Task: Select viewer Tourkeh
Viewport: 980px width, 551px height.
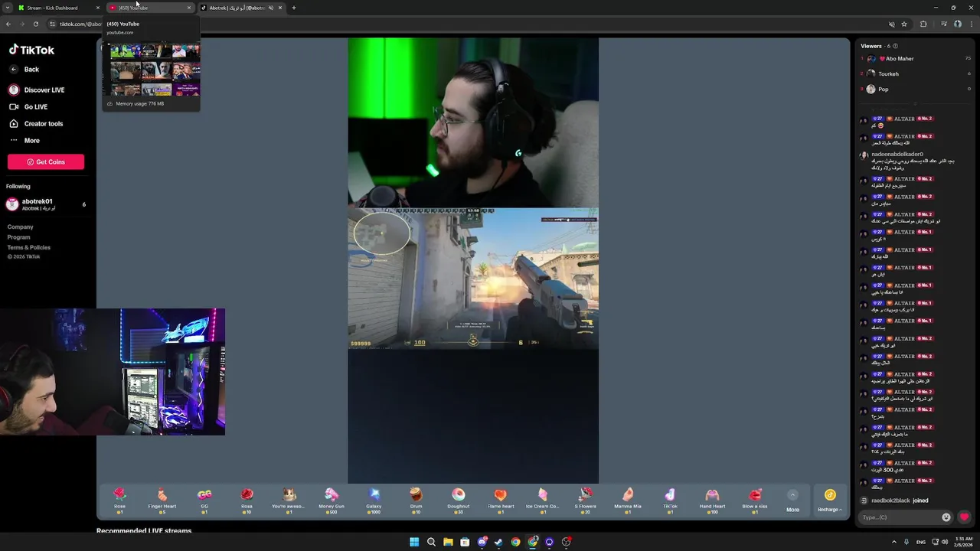Action: (916, 74)
